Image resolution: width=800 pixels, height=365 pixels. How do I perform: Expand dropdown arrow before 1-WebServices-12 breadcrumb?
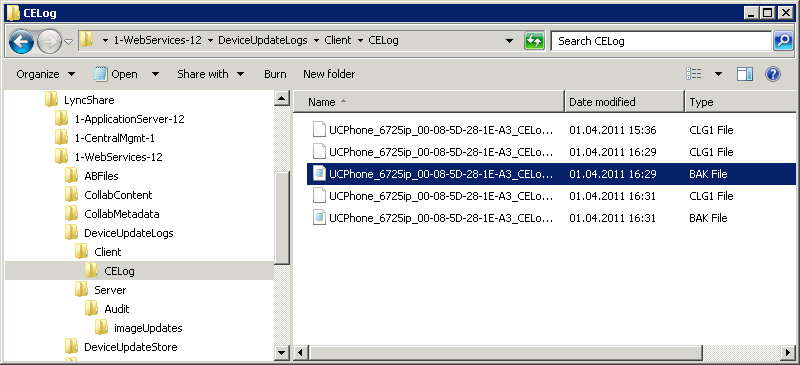pos(106,41)
